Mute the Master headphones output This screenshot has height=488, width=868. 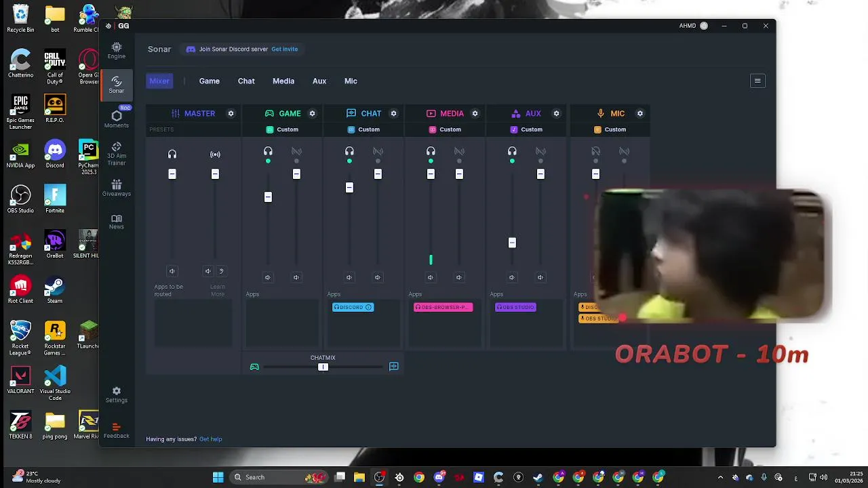pos(172,271)
